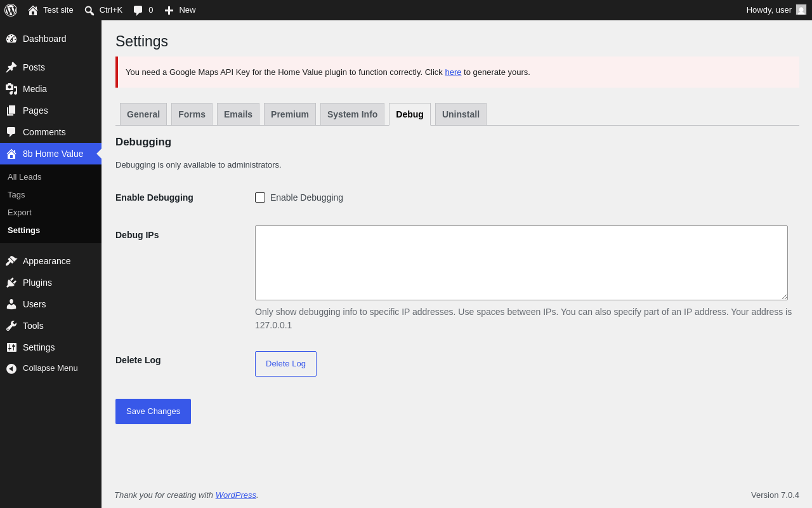Switch to the Forms tab
This screenshot has height=508, width=812.
coord(192,114)
